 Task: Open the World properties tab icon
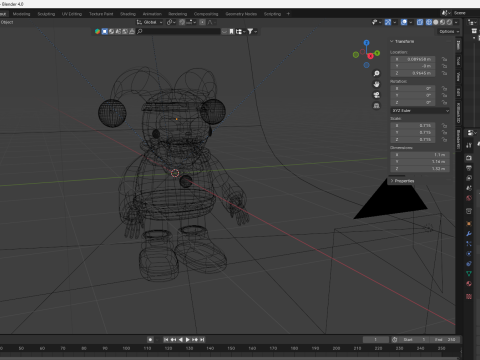point(469,198)
